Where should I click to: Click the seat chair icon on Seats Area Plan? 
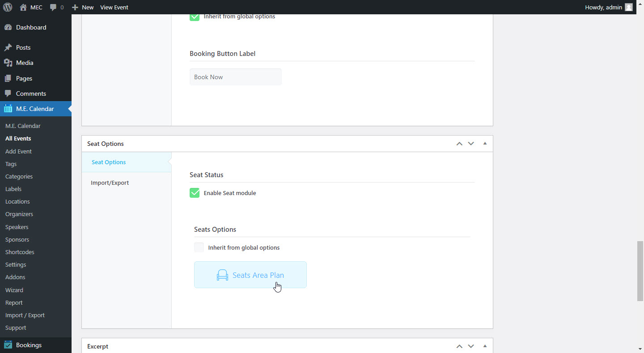[x=222, y=275]
